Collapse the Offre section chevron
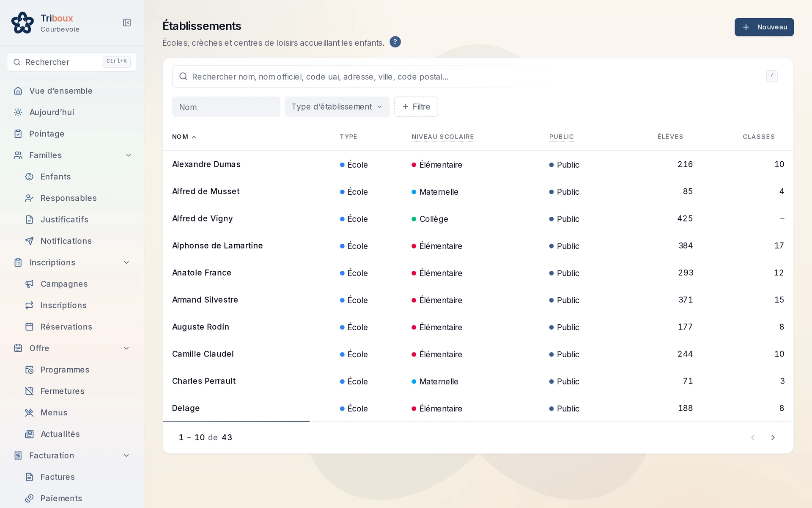This screenshot has width=812, height=508. tap(126, 348)
